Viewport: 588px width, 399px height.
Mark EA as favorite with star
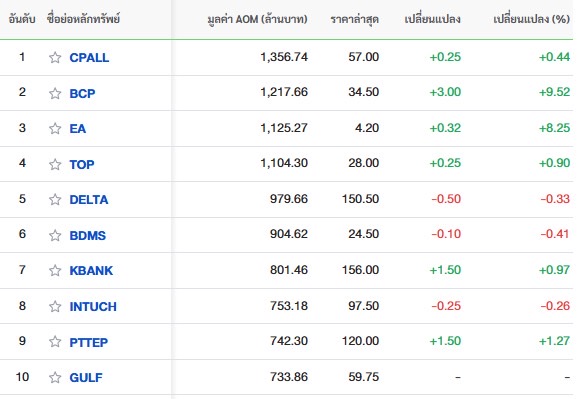point(55,128)
